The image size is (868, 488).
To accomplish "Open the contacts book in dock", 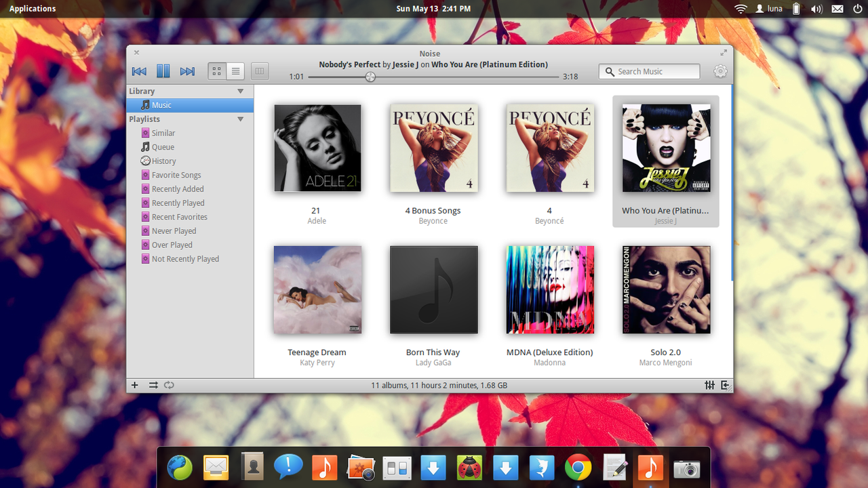I will click(x=252, y=468).
